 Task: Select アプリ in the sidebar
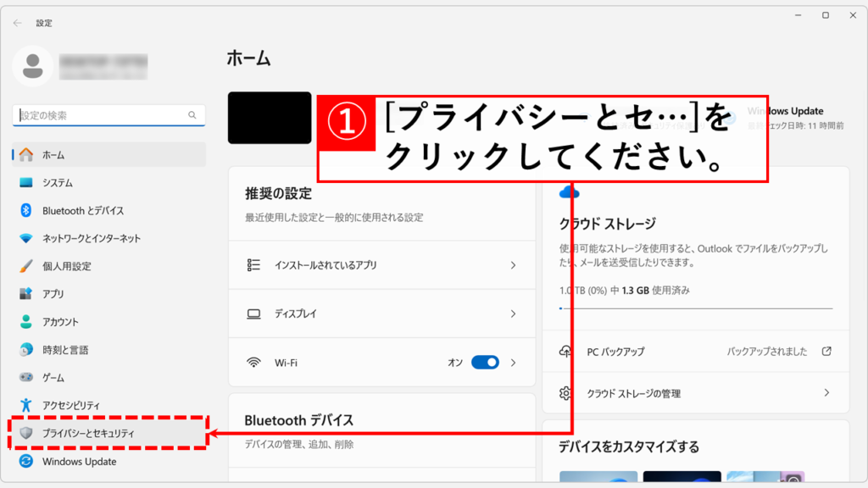click(x=53, y=294)
